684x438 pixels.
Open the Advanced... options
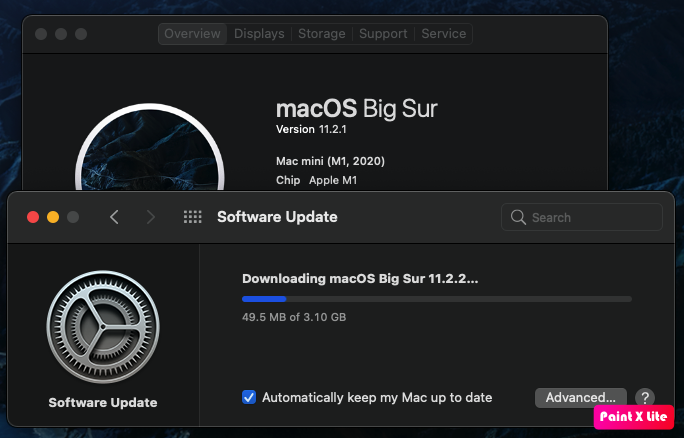581,398
